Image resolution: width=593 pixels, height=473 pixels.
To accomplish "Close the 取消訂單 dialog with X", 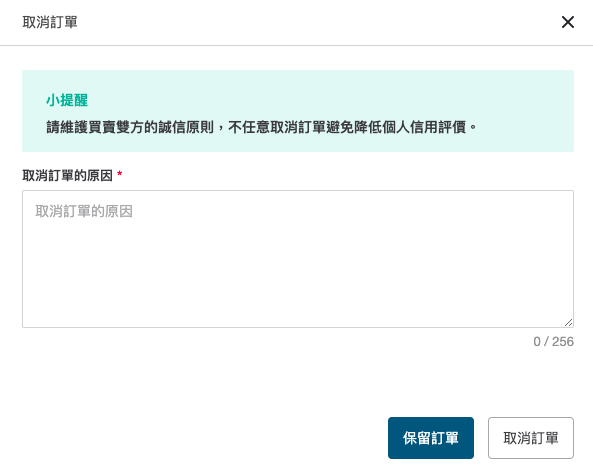I will click(x=568, y=22).
